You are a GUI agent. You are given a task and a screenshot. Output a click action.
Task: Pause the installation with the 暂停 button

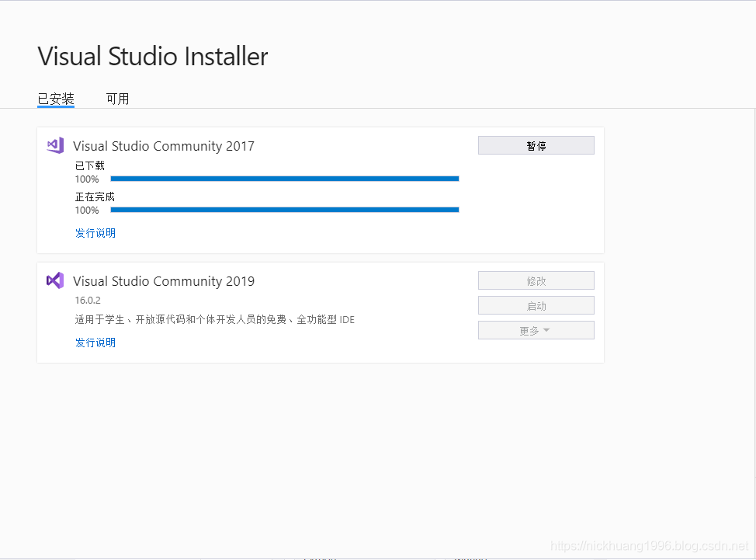(536, 146)
